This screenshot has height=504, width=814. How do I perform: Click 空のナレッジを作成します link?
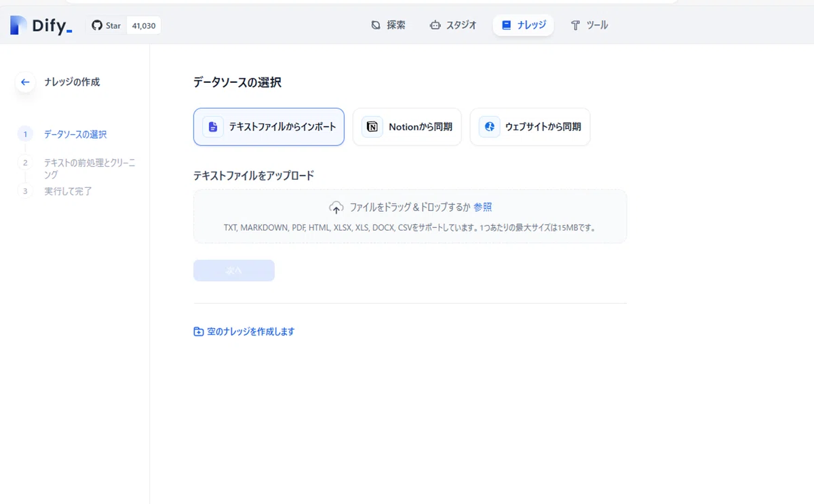(x=251, y=332)
